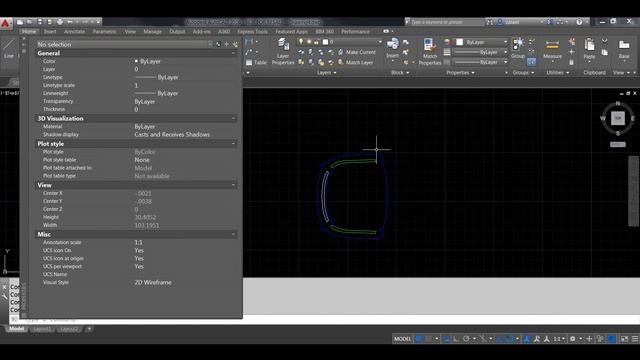
Task: Open the Featured Apps tab
Action: click(291, 31)
